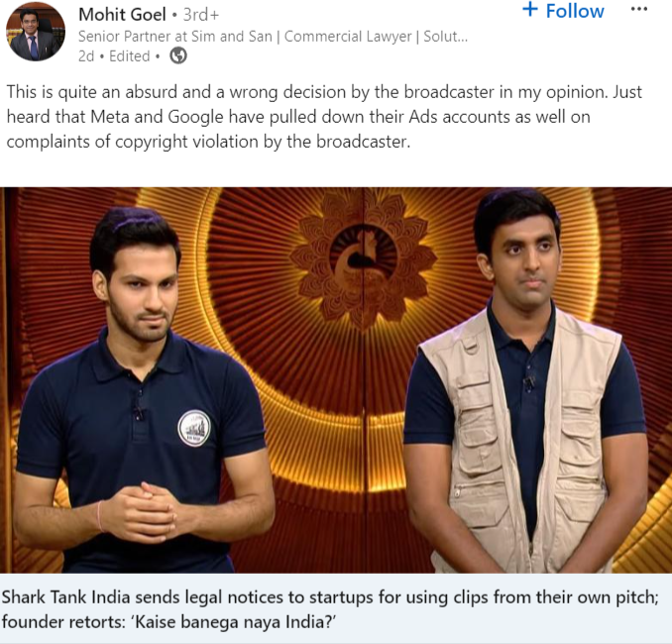Click the round logo badge on navy polo
This screenshot has height=644, width=672.
pyautogui.click(x=194, y=428)
